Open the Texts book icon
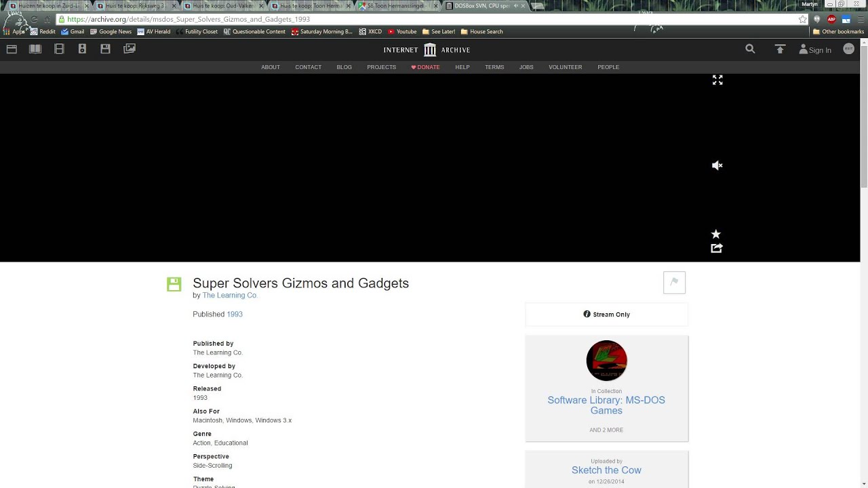The image size is (868, 488). point(35,49)
